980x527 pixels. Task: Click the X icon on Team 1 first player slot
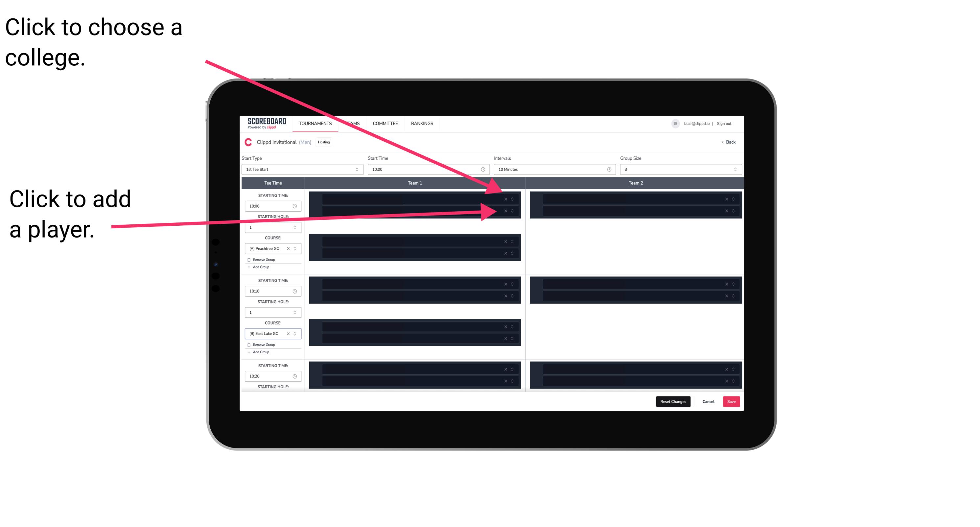[505, 199]
